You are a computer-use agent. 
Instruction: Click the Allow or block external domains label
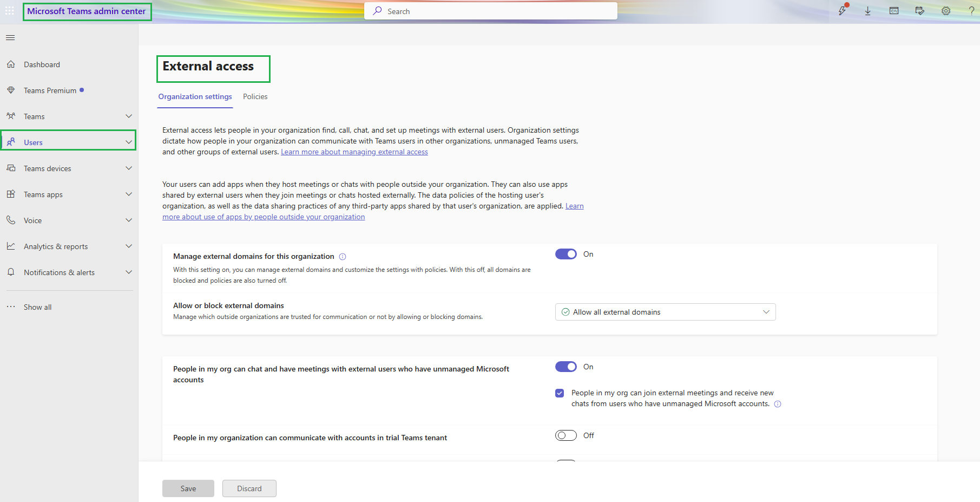tap(228, 306)
